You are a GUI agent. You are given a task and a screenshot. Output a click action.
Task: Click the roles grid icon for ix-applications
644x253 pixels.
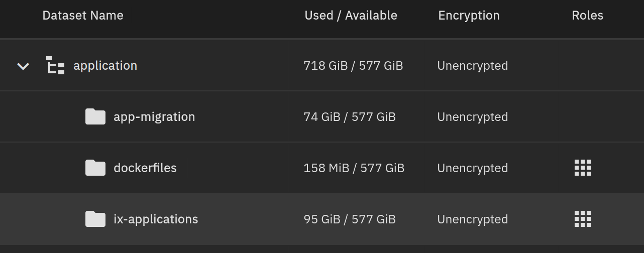583,219
